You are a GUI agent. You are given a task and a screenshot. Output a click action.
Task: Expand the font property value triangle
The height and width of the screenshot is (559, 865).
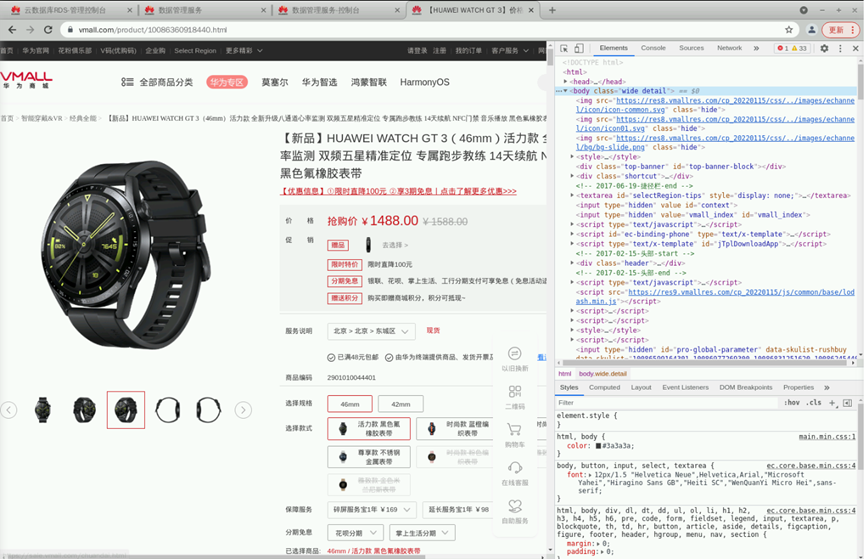point(591,475)
